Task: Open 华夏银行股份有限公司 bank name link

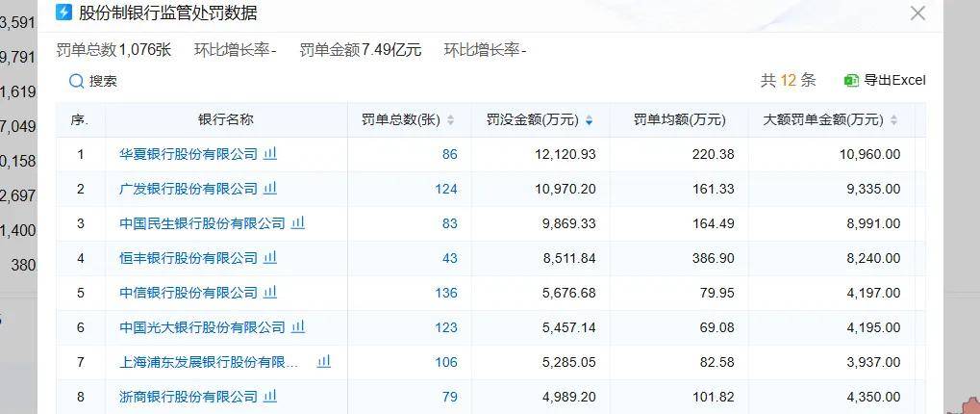Action: [x=188, y=154]
